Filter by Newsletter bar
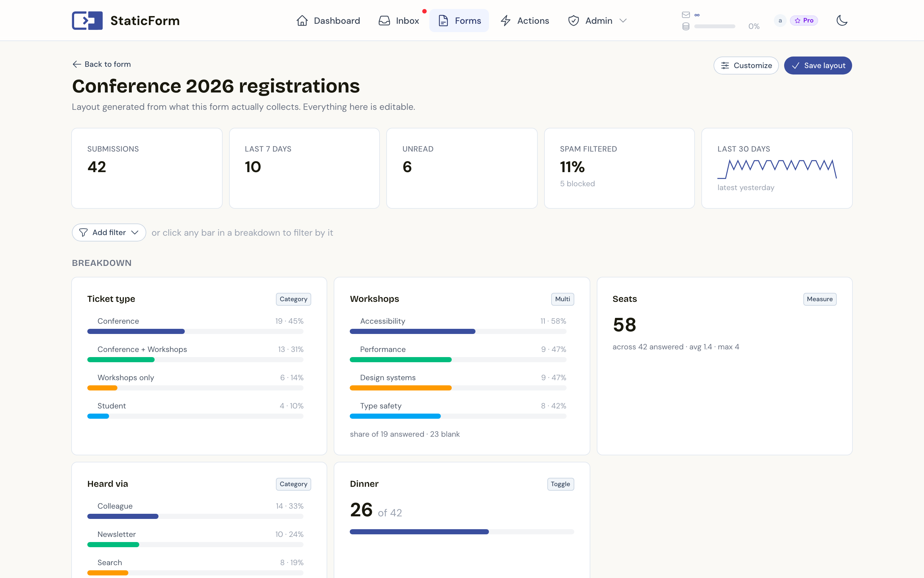 click(x=195, y=545)
